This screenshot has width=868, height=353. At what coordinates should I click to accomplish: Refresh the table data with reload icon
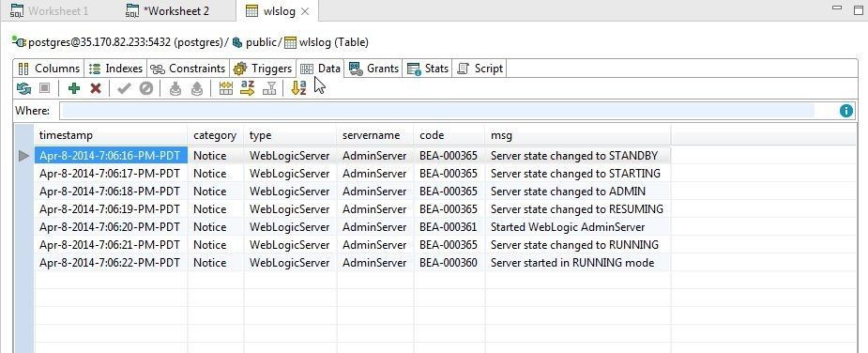[23, 88]
